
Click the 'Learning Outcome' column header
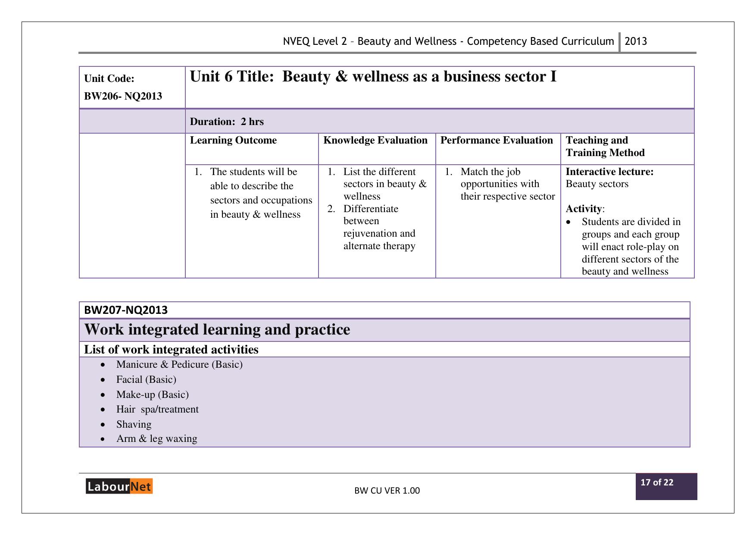click(x=233, y=140)
